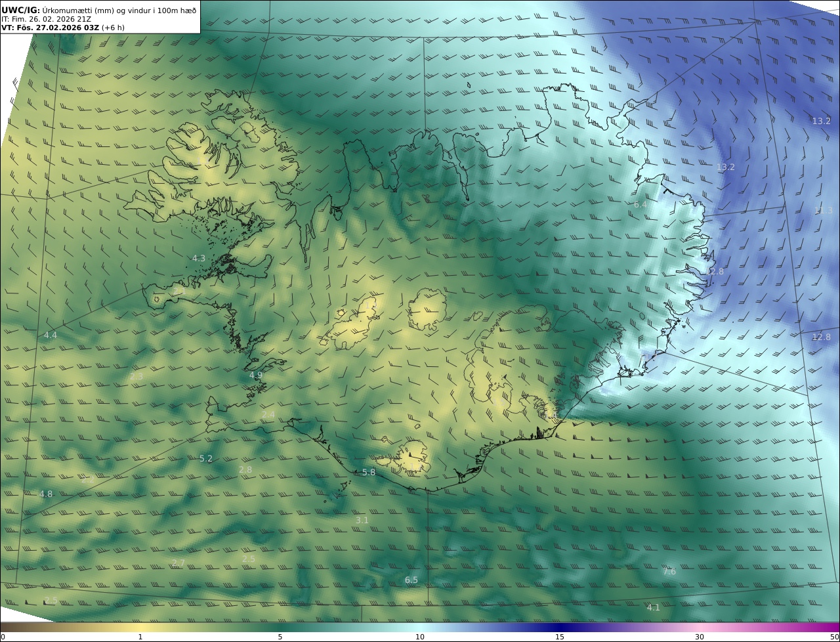
Task: Click the 6.5 value label on the map
Action: (411, 580)
